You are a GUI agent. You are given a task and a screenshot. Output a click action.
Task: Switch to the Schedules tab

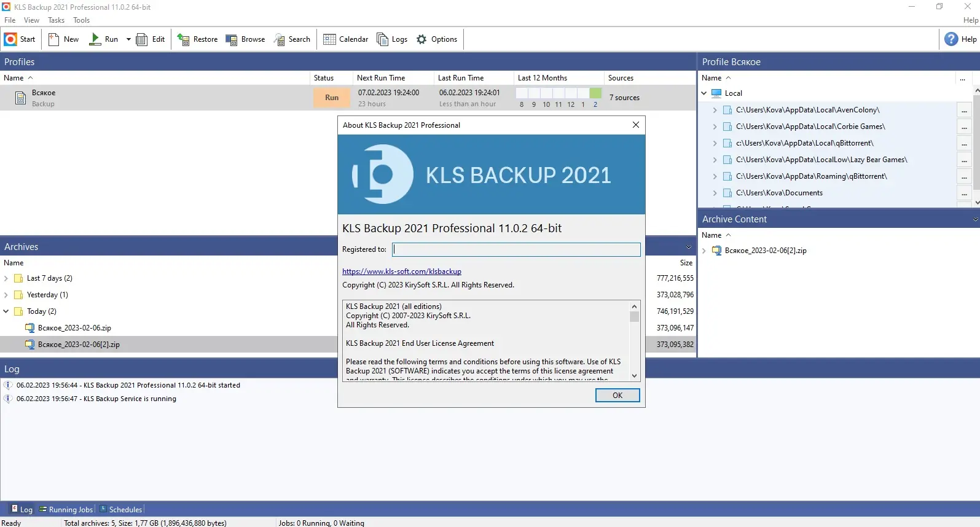(x=121, y=509)
